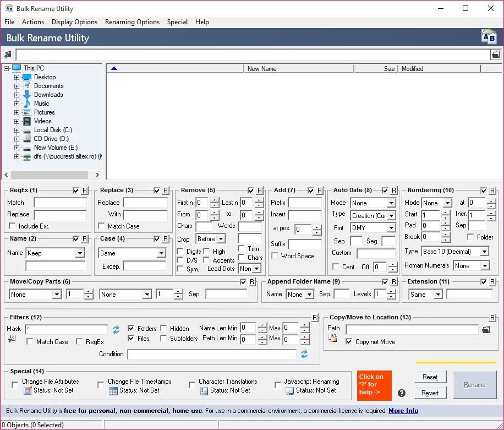The height and width of the screenshot is (430, 504).
Task: Expand the Desktop tree node
Action: [x=17, y=77]
